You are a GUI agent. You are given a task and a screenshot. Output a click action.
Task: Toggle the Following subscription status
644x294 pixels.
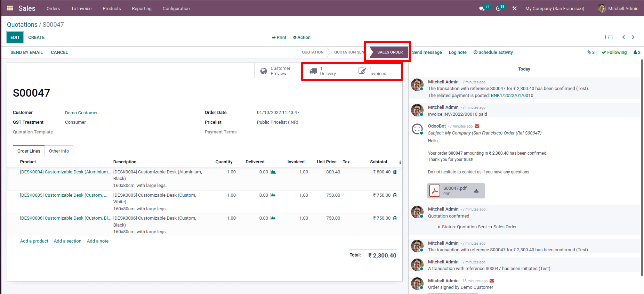[x=614, y=52]
